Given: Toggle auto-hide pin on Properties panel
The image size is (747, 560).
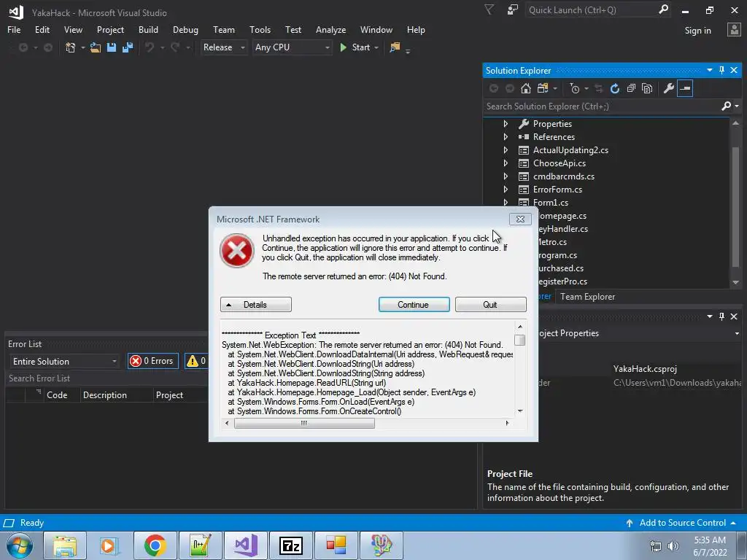Looking at the screenshot, I should pos(721,316).
